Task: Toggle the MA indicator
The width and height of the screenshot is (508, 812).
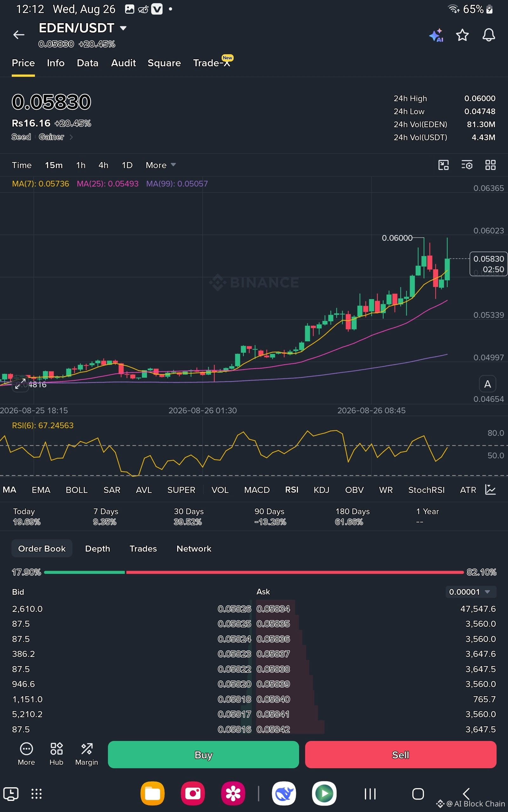Action: (x=10, y=489)
